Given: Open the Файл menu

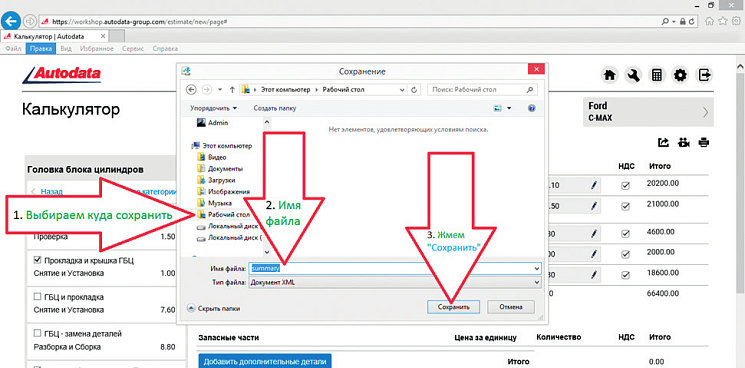Looking at the screenshot, I should point(13,49).
